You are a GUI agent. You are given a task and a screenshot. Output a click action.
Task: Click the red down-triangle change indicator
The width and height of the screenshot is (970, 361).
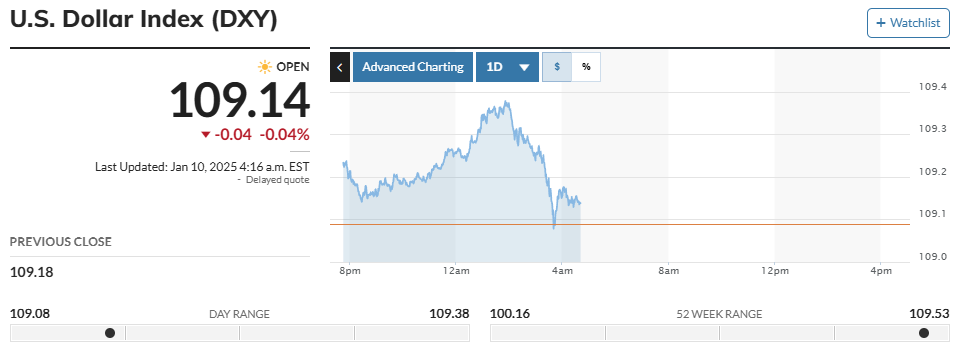pyautogui.click(x=205, y=135)
